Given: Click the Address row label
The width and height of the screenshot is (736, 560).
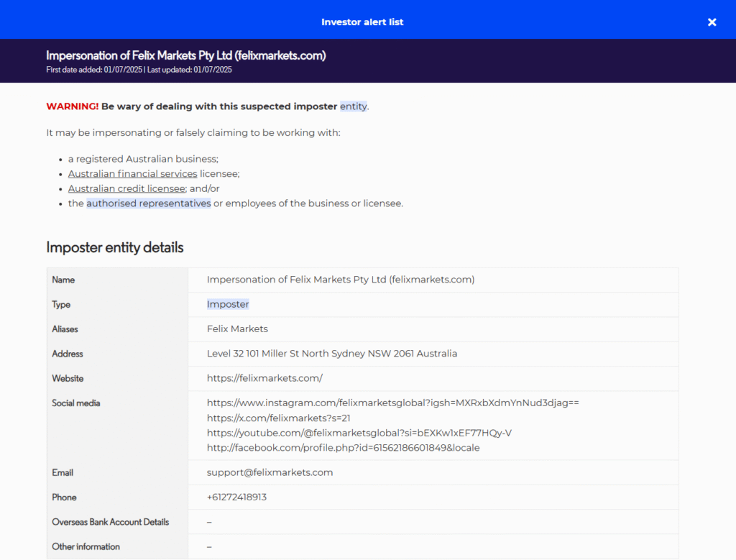Looking at the screenshot, I should coord(68,354).
